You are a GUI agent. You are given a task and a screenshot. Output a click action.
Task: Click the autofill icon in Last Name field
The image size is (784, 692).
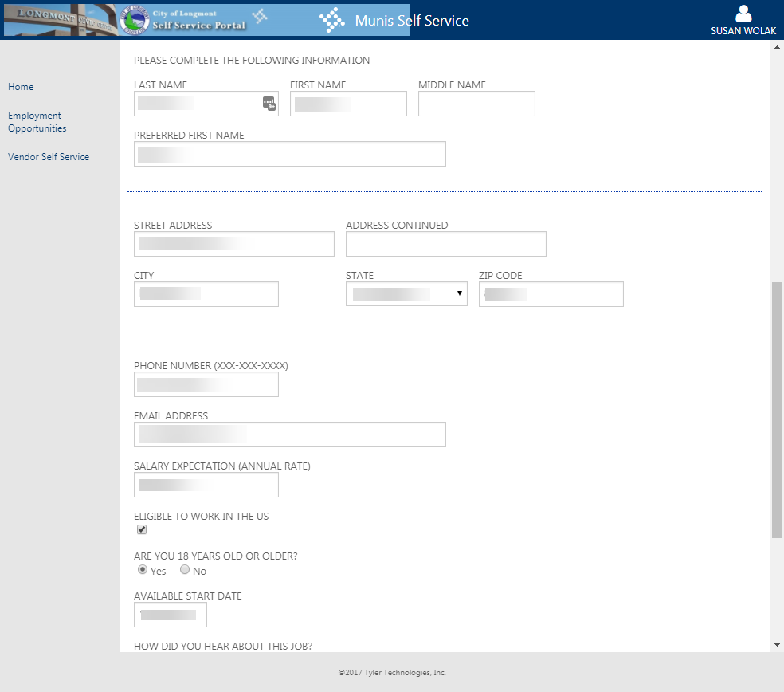269,103
